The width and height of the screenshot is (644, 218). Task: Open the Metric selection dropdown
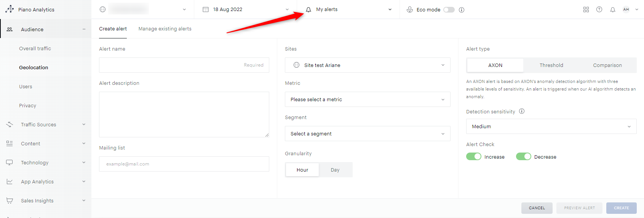(x=367, y=99)
